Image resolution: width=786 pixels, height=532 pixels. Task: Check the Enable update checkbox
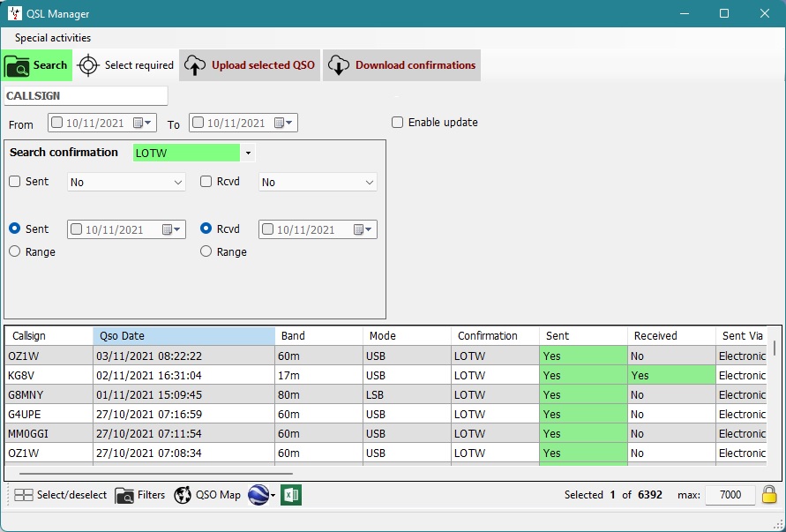click(x=398, y=123)
